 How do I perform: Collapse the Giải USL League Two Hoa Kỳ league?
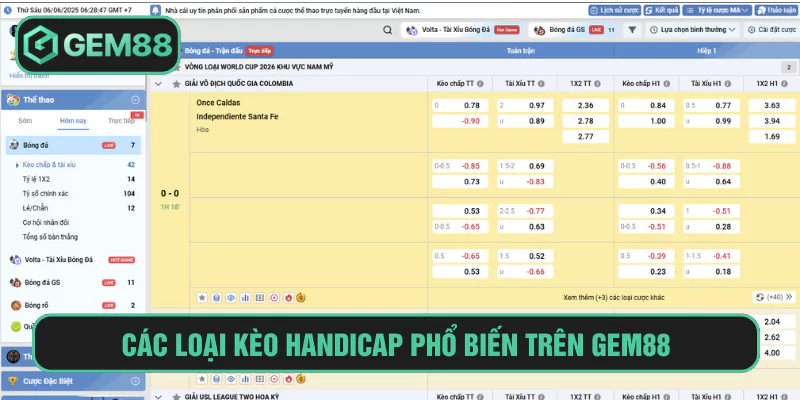[x=158, y=396]
